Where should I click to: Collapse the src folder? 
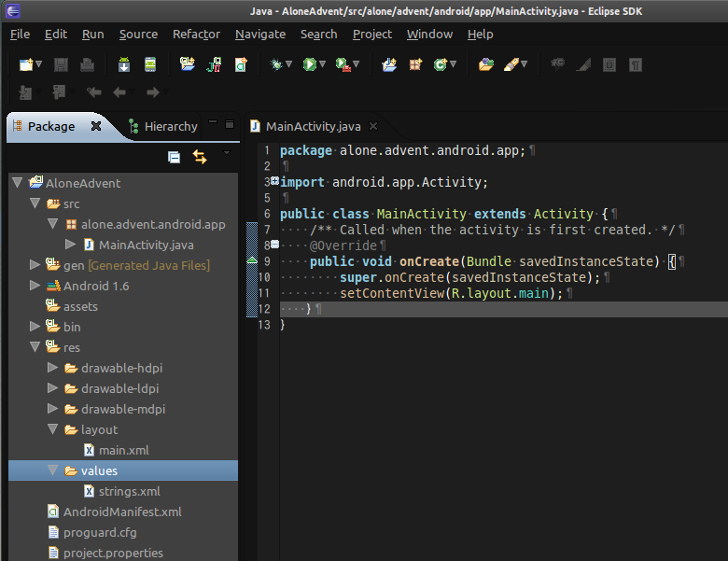(x=35, y=203)
